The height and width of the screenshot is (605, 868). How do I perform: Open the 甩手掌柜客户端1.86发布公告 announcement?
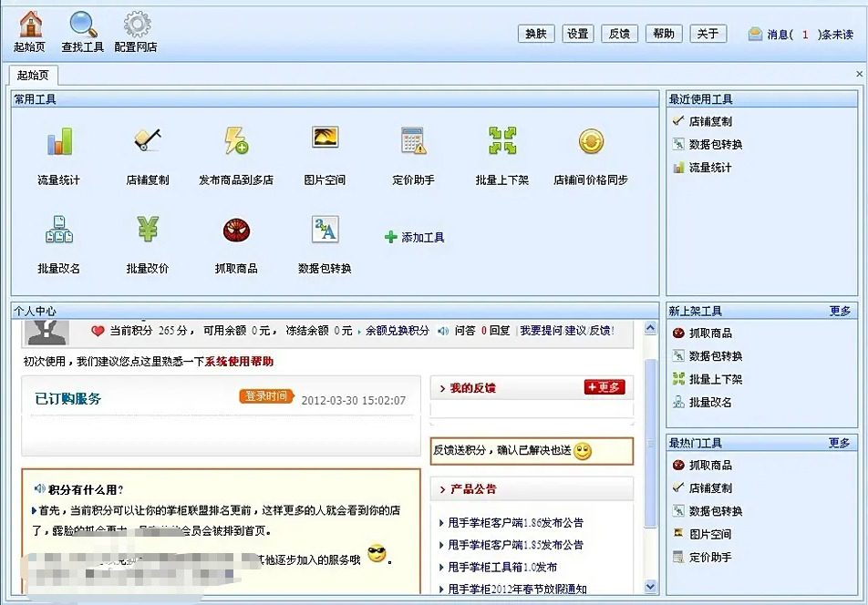pyautogui.click(x=515, y=523)
